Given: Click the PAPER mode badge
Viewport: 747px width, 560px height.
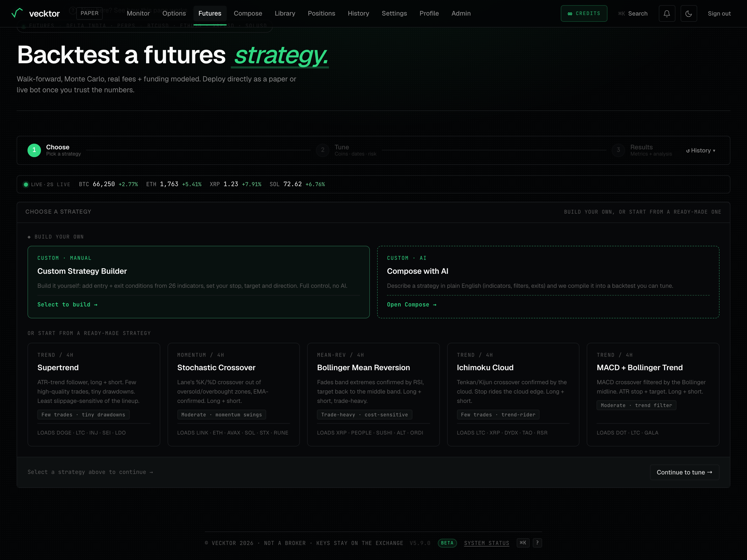Looking at the screenshot, I should pyautogui.click(x=89, y=13).
